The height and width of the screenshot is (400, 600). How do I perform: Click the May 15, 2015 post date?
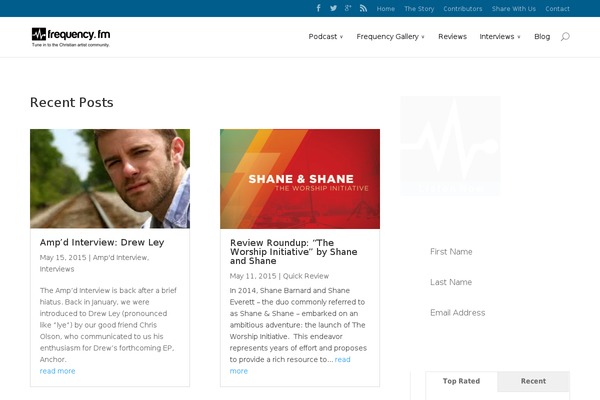[x=63, y=258]
